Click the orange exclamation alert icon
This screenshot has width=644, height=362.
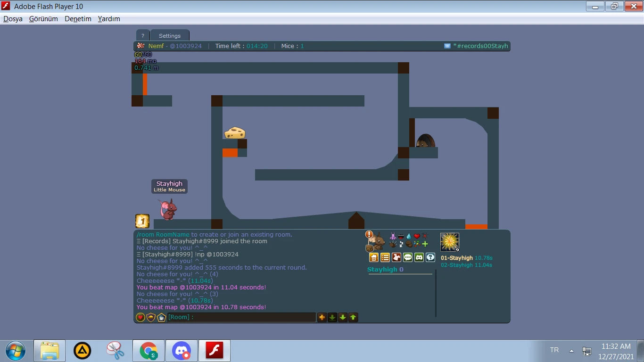click(369, 234)
